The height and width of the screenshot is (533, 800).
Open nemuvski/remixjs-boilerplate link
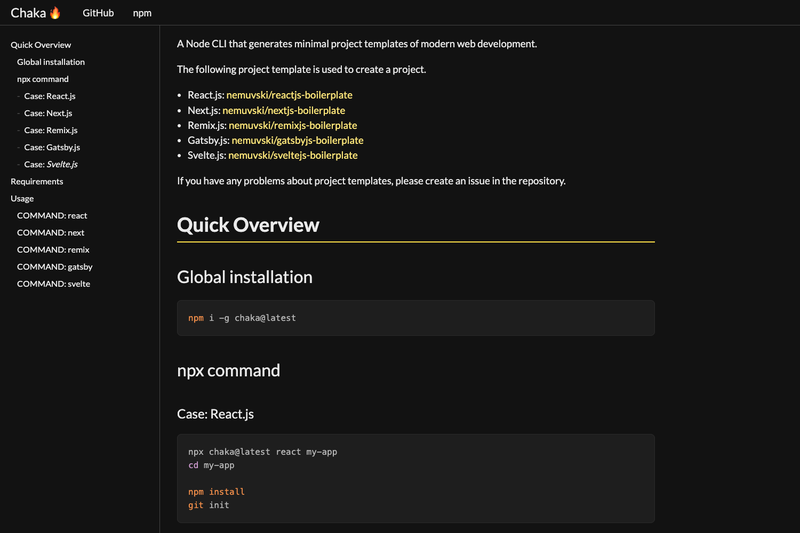pyautogui.click(x=293, y=125)
